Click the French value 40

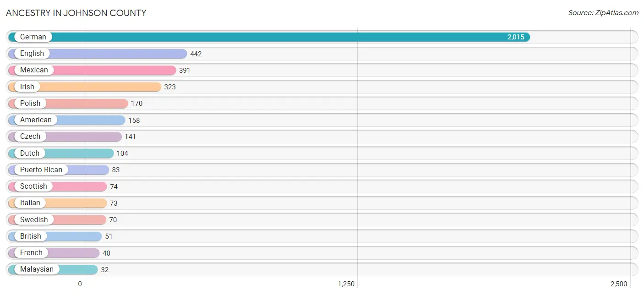tap(106, 253)
